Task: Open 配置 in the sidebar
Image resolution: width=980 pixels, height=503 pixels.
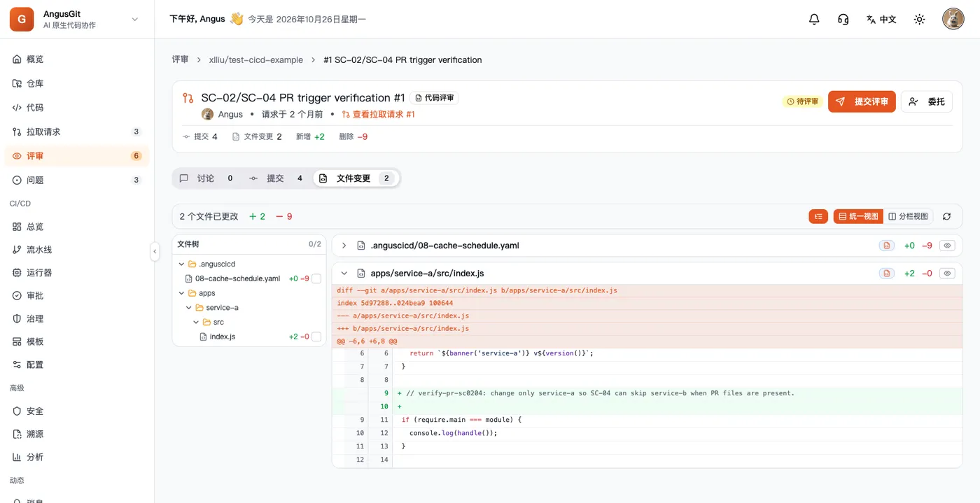Action: pos(77,364)
